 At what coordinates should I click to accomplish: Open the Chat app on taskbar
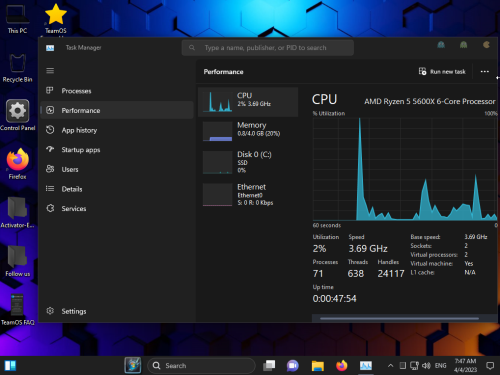pos(293,366)
